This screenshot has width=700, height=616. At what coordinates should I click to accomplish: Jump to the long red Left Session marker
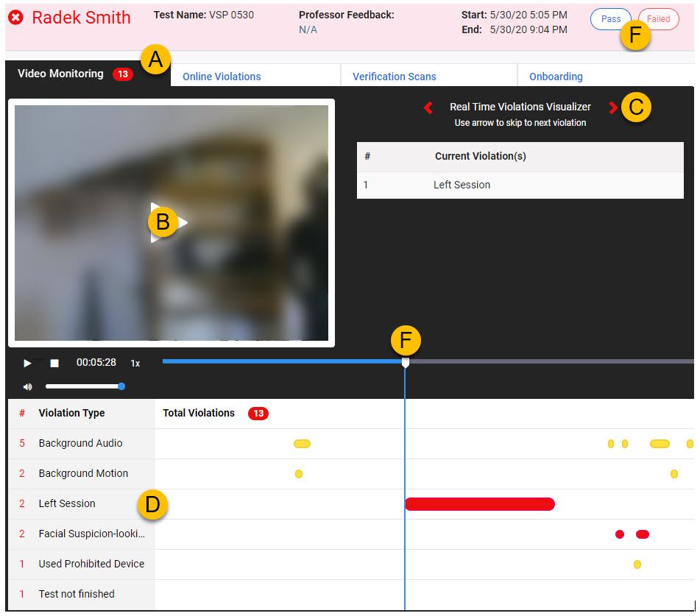(x=480, y=504)
